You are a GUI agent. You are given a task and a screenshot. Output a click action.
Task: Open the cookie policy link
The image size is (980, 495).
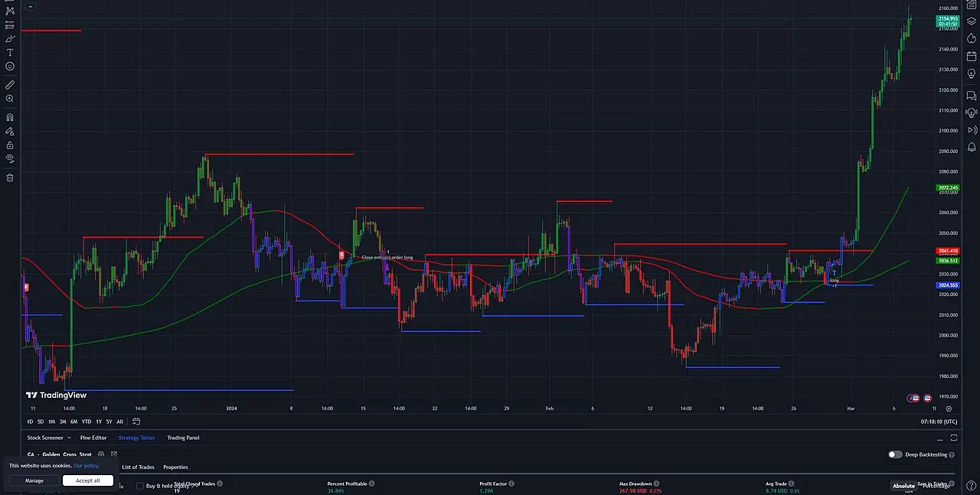pos(87,465)
